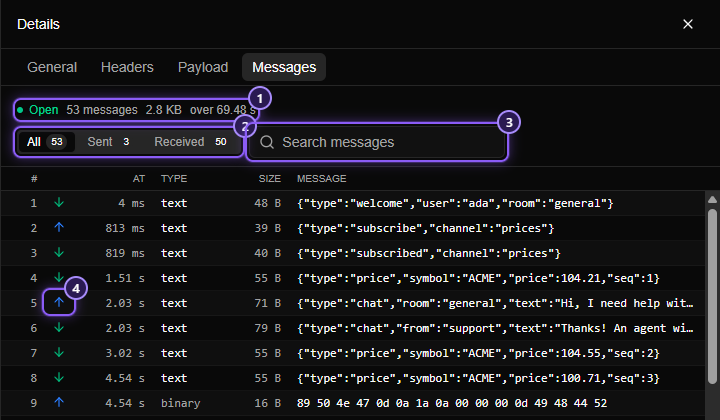Filter to Received 50 messages
This screenshot has width=720, height=420.
click(x=190, y=142)
